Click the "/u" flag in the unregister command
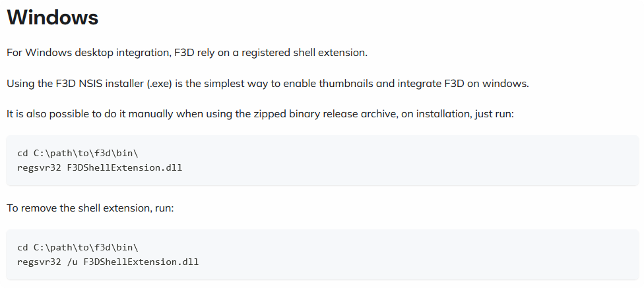Viewport: 644px width, 288px height. point(72,262)
